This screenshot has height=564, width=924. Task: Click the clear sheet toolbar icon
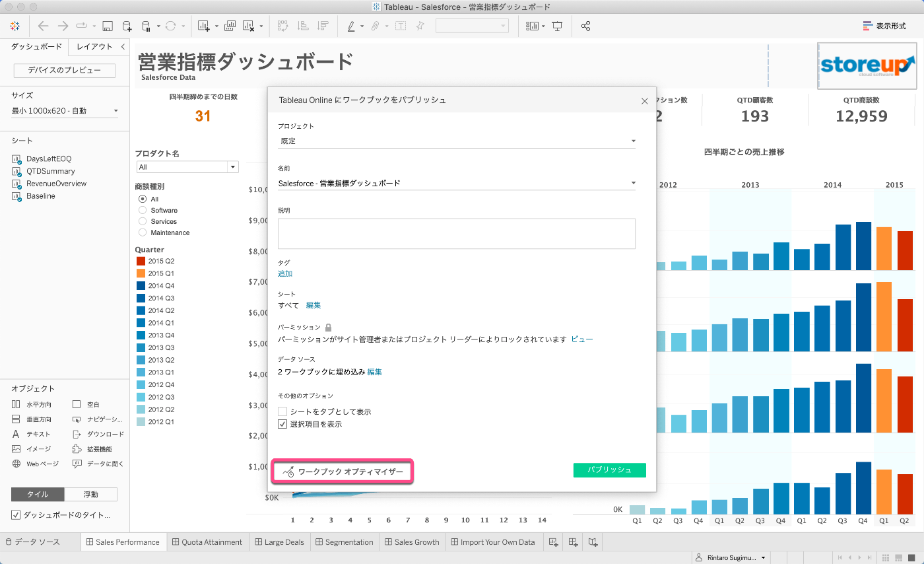tap(249, 26)
